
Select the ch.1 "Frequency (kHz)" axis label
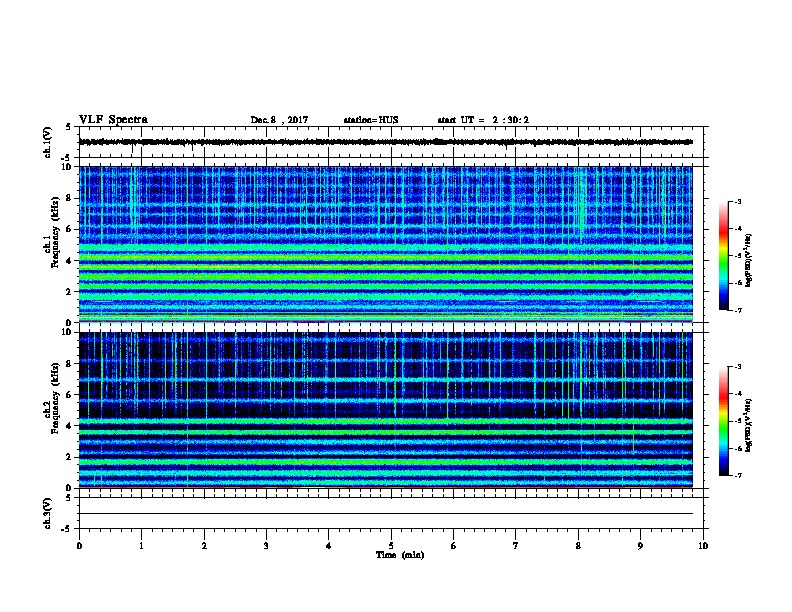click(x=55, y=232)
